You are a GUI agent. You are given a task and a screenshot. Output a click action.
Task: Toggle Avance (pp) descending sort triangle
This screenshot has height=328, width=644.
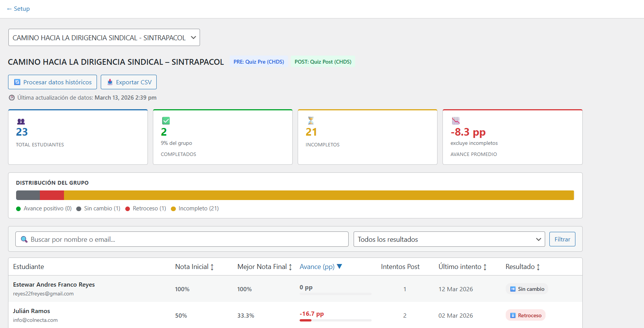click(x=339, y=267)
